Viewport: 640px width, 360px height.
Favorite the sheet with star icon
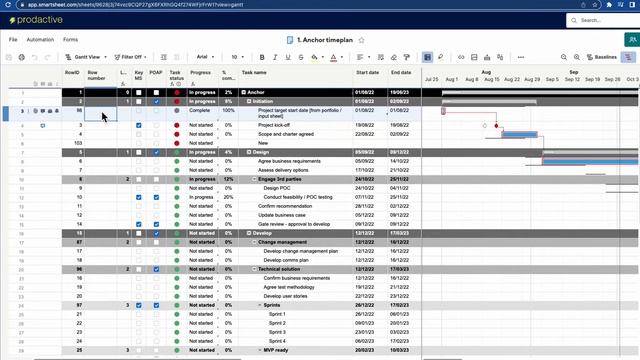[361, 40]
